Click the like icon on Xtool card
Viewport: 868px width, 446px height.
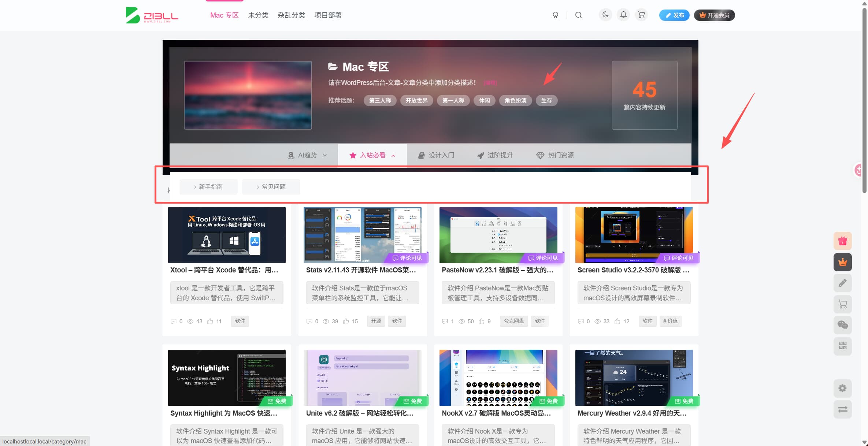point(210,322)
